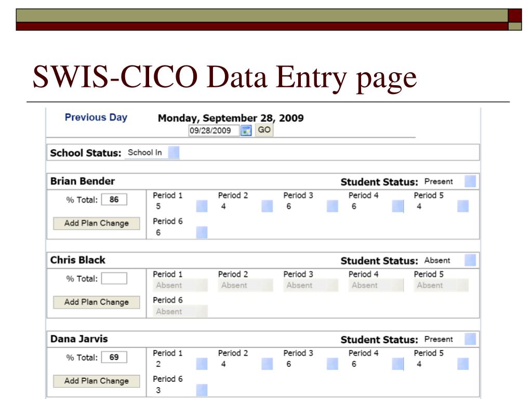The image size is (532, 399).
Task: Click Dana Jarvis's % Total field
Action: coord(114,357)
